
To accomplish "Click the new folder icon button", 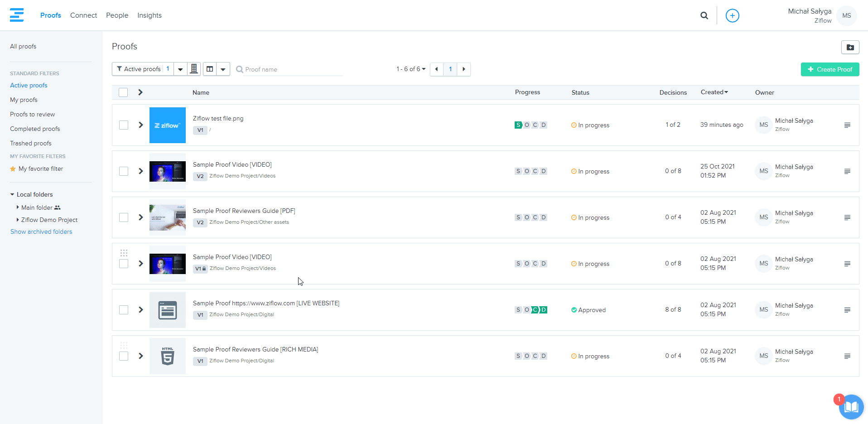I will (x=850, y=47).
